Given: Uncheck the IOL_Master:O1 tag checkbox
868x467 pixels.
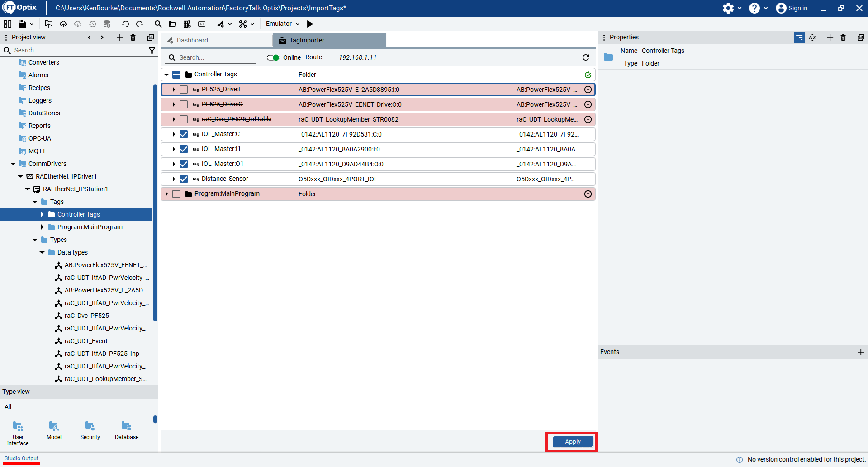Looking at the screenshot, I should pos(184,164).
